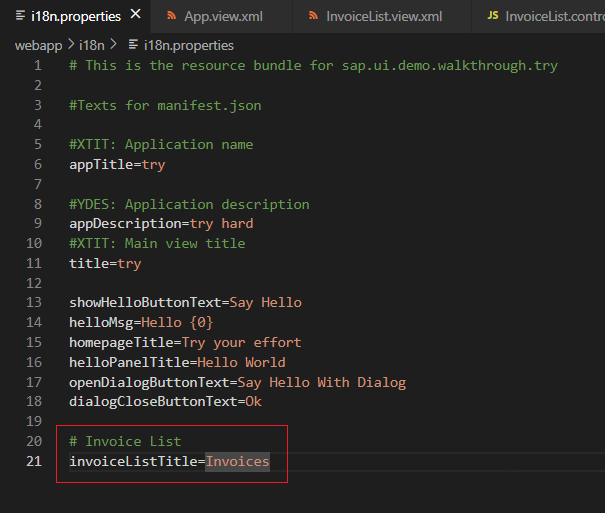Click line number 21 in the gutter
The image size is (605, 513).
click(34, 461)
